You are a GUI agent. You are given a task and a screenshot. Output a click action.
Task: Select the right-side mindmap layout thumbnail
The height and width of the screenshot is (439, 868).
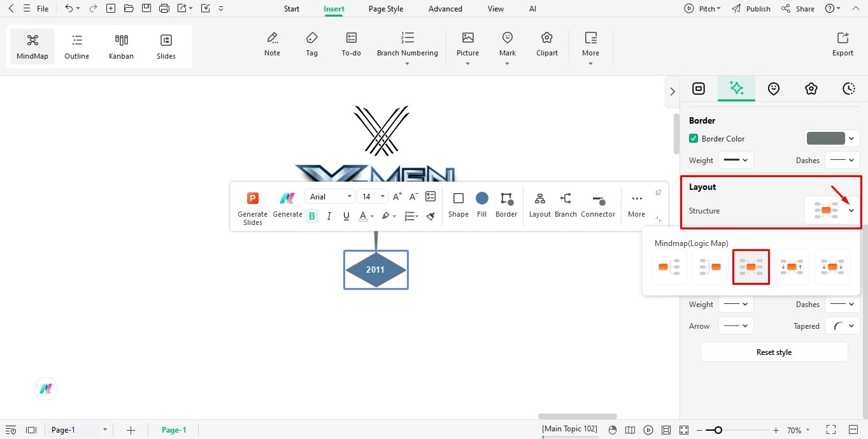(669, 266)
